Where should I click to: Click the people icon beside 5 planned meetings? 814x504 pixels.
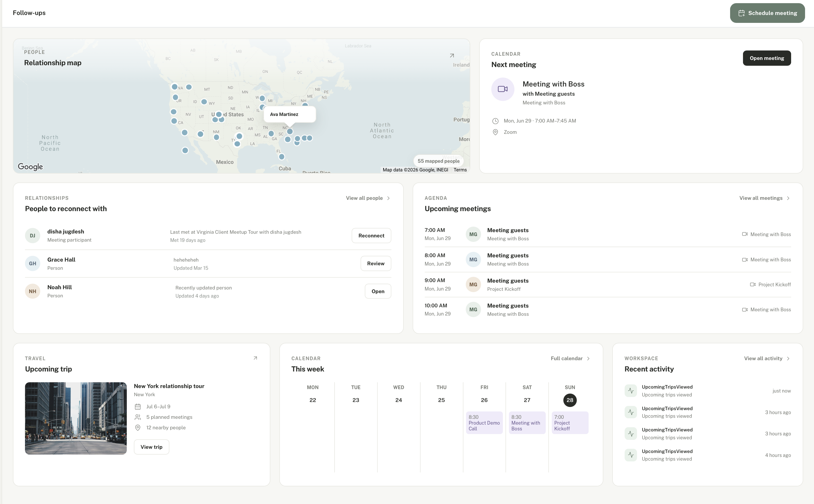pyautogui.click(x=138, y=417)
